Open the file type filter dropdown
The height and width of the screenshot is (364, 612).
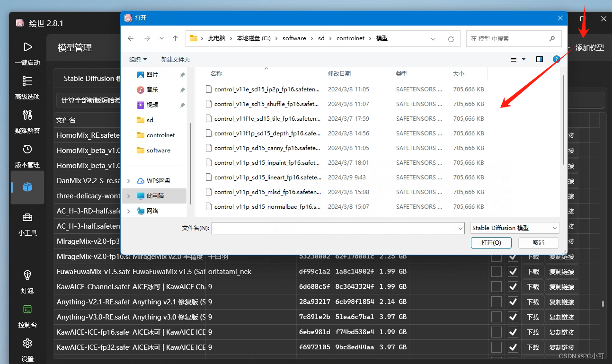(515, 228)
